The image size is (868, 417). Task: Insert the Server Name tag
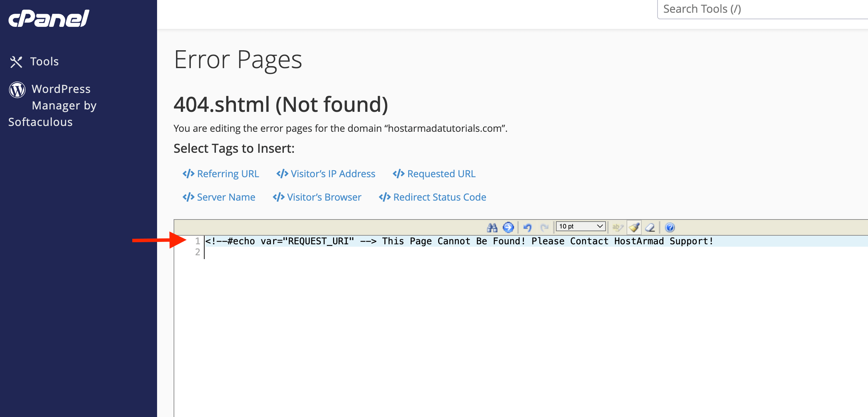click(219, 197)
